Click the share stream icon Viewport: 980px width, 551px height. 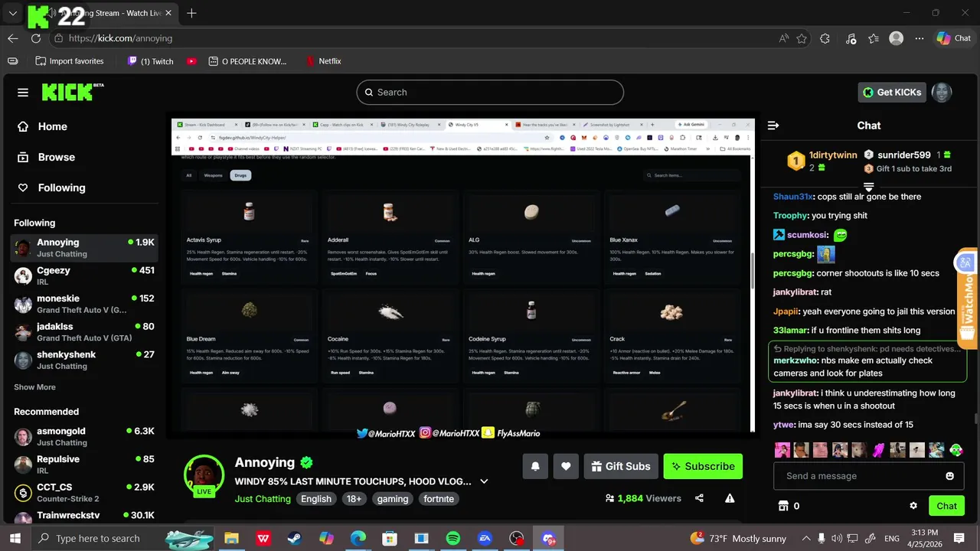699,498
